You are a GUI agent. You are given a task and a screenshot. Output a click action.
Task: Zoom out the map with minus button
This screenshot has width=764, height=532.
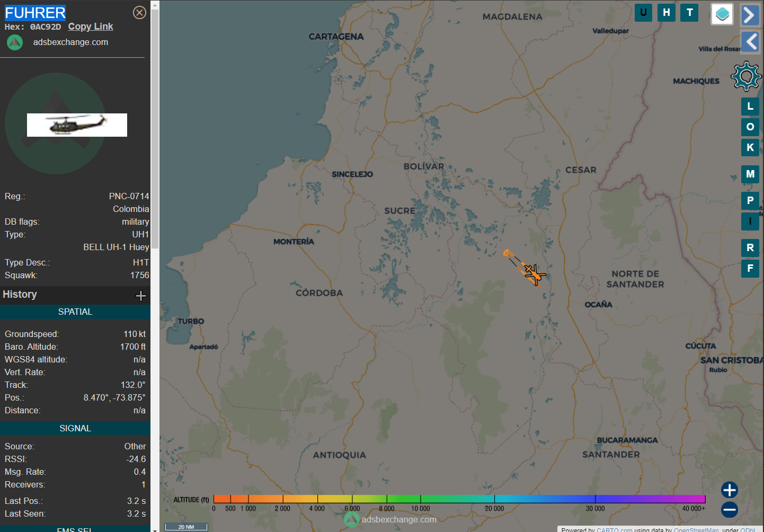point(730,510)
